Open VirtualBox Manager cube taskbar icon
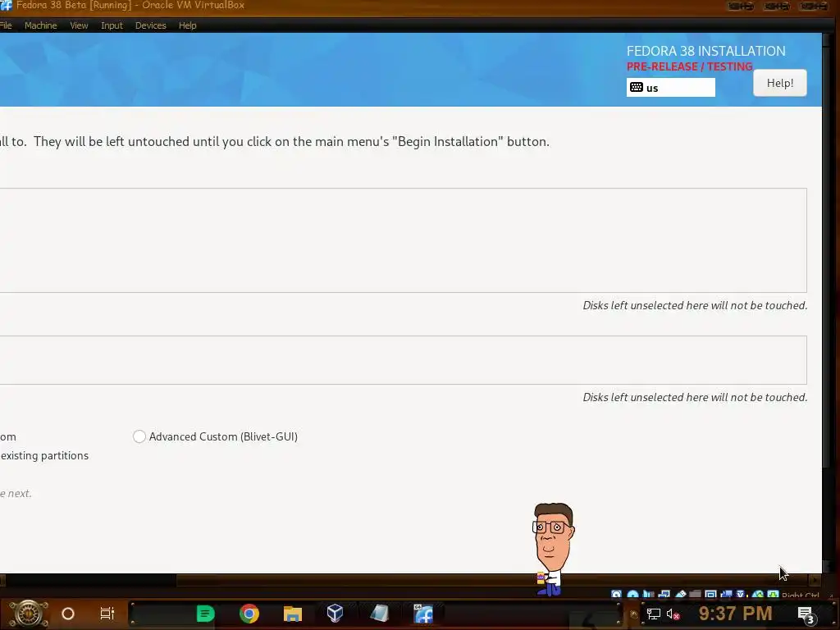 click(335, 614)
